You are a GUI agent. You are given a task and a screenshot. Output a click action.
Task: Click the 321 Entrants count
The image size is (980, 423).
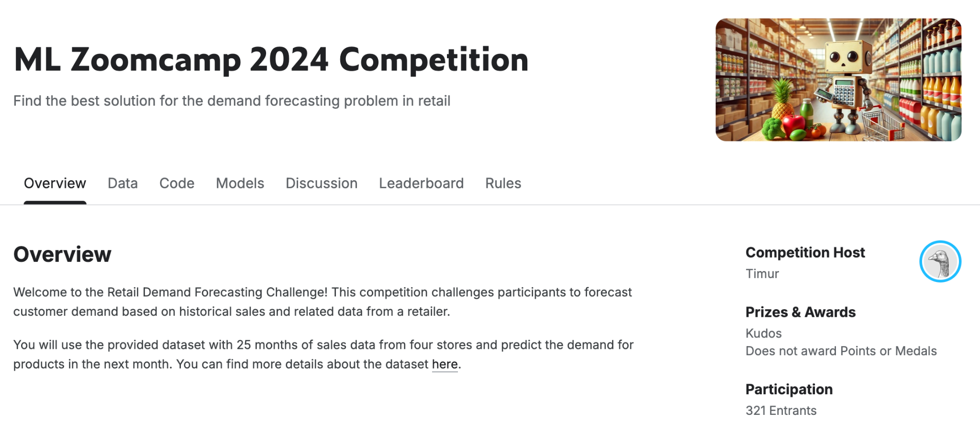[x=781, y=411]
